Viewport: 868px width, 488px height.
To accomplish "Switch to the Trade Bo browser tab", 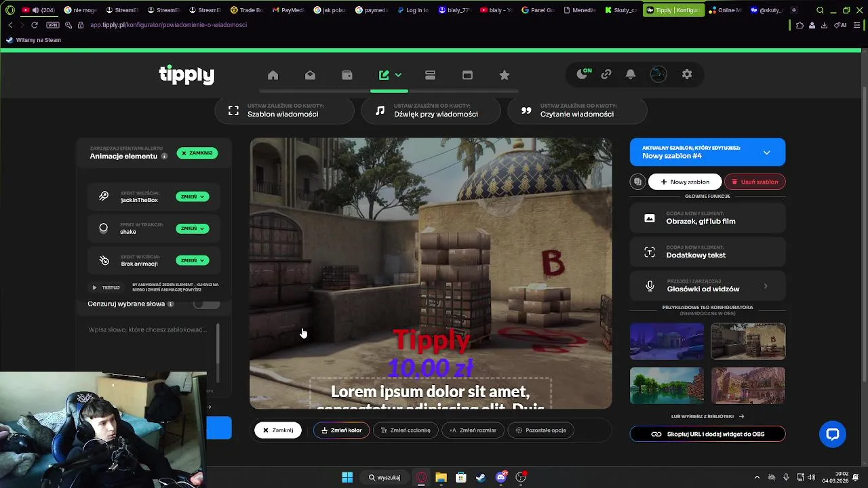I will tap(247, 10).
